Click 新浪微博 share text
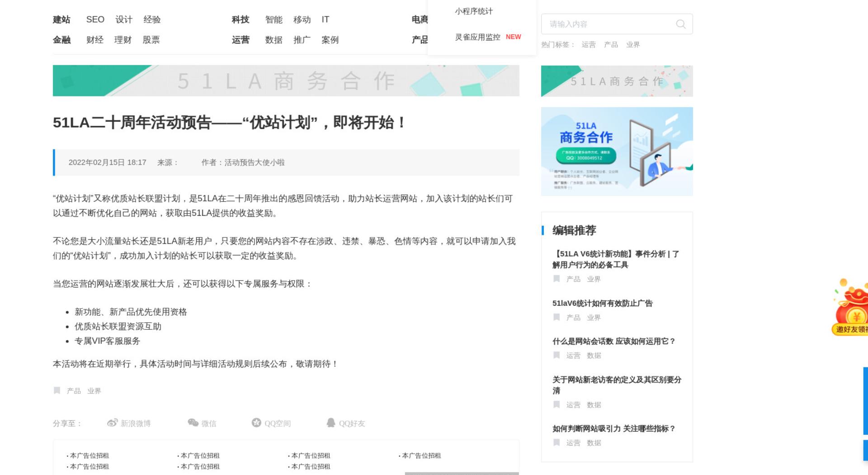The height and width of the screenshot is (475, 868). (136, 423)
